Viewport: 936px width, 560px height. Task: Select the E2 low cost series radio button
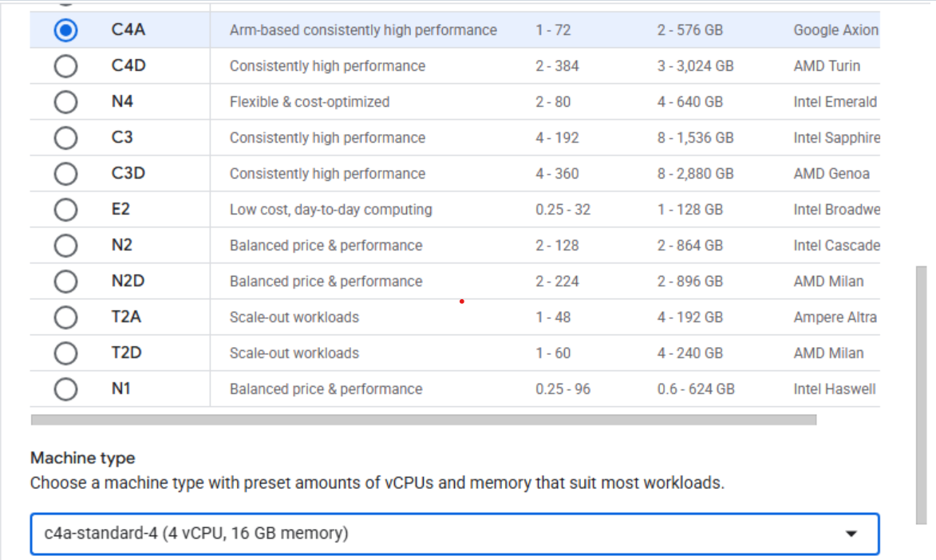tap(65, 209)
